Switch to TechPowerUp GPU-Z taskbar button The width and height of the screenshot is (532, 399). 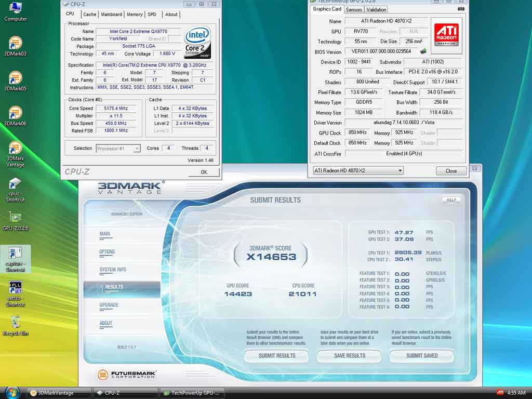[x=192, y=393]
